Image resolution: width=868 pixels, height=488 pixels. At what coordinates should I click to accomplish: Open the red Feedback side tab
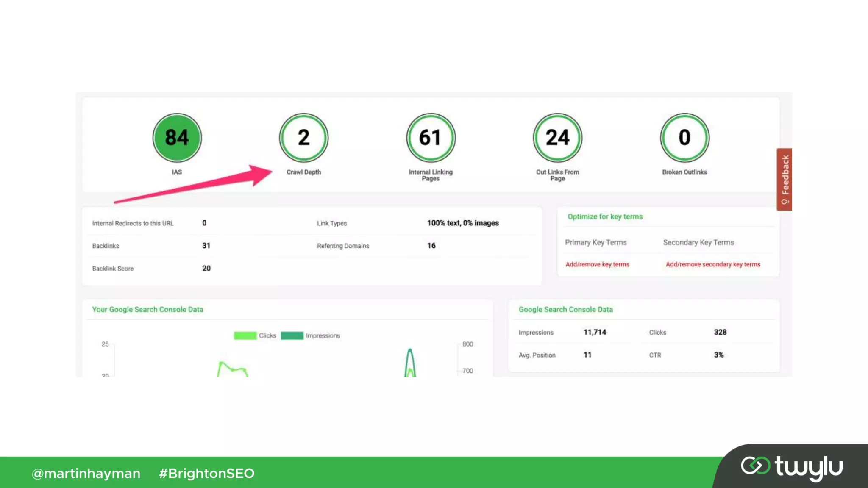(x=785, y=179)
